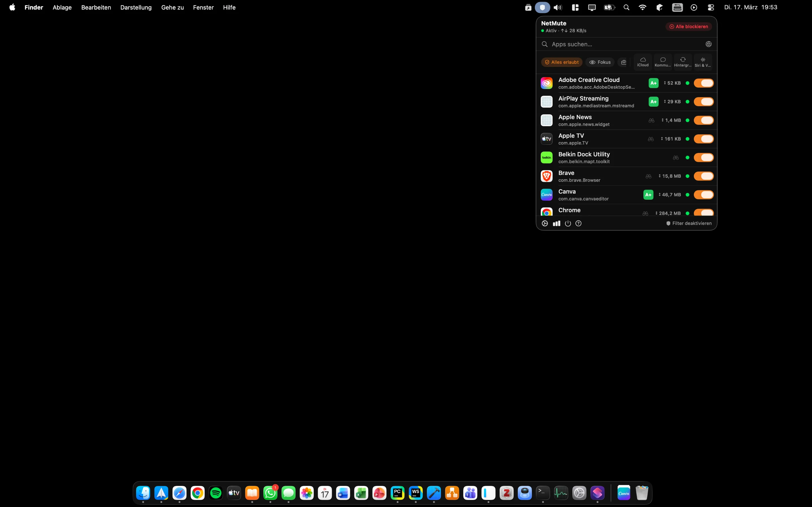
Task: Switch to the Fokus filter tab
Action: coord(600,62)
